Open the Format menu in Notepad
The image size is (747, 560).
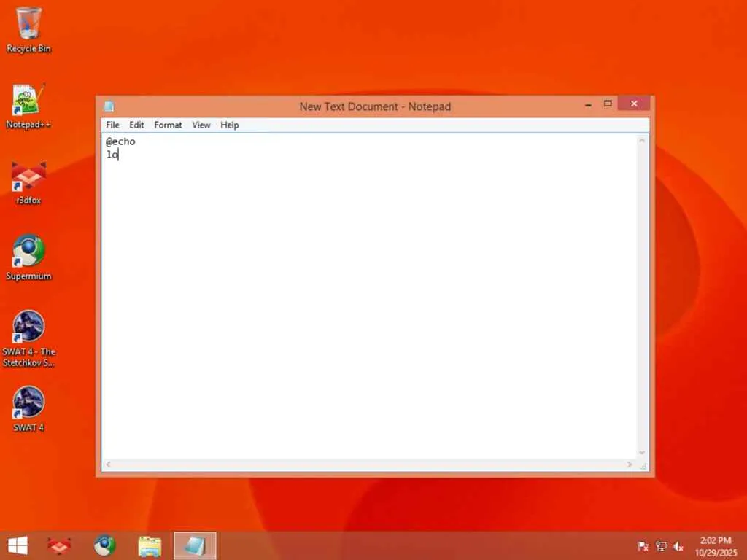click(x=168, y=125)
